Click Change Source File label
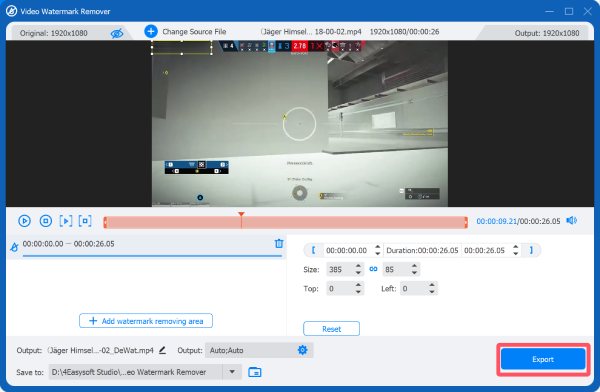Screen dimensions: 600x392 (194, 32)
